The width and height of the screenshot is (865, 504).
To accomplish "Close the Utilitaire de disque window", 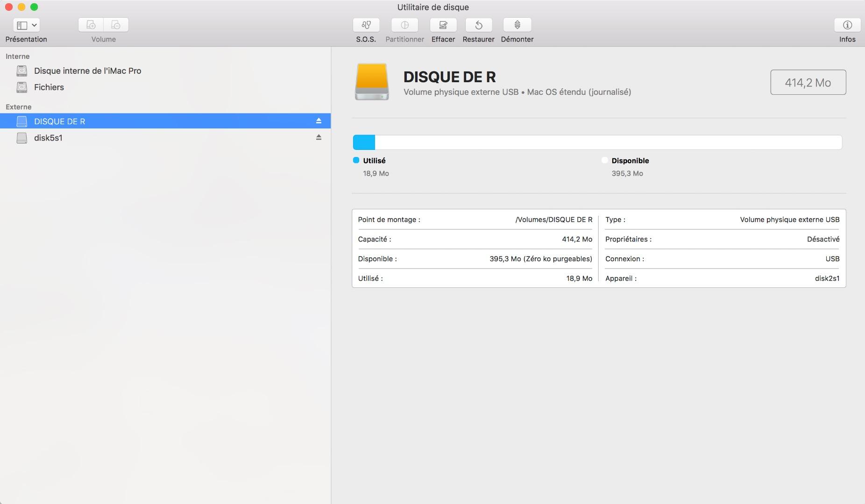I will [8, 7].
